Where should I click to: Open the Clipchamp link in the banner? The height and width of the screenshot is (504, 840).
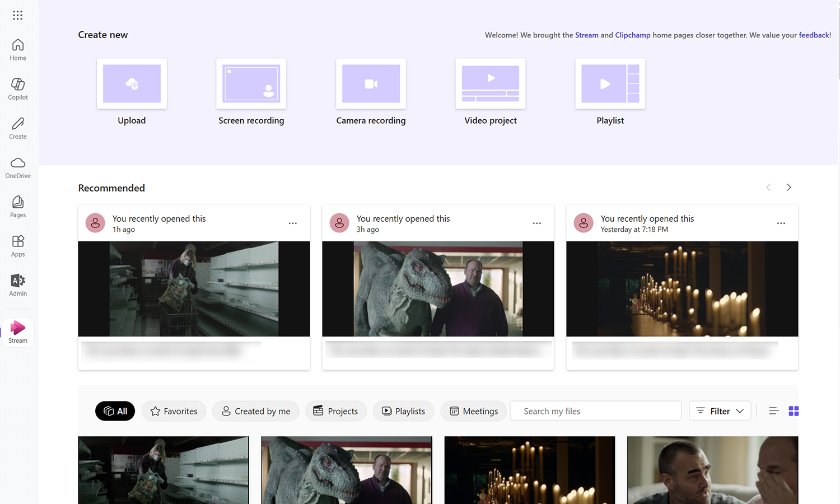coord(633,35)
